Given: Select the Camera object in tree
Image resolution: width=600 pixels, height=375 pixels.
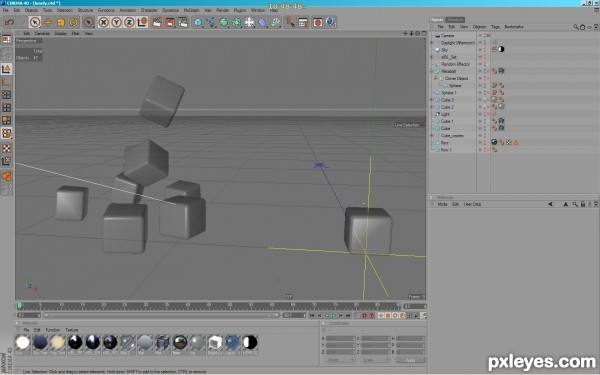Looking at the screenshot, I should click(447, 35).
